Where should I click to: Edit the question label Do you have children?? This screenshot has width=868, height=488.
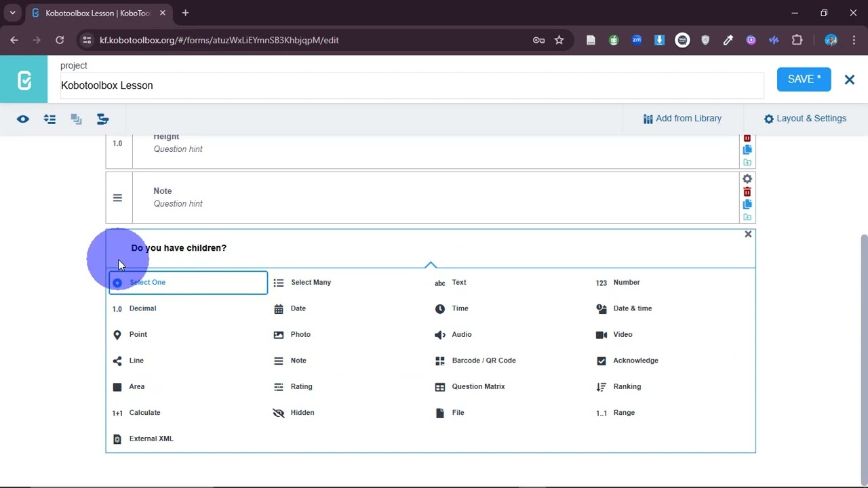pyautogui.click(x=178, y=248)
